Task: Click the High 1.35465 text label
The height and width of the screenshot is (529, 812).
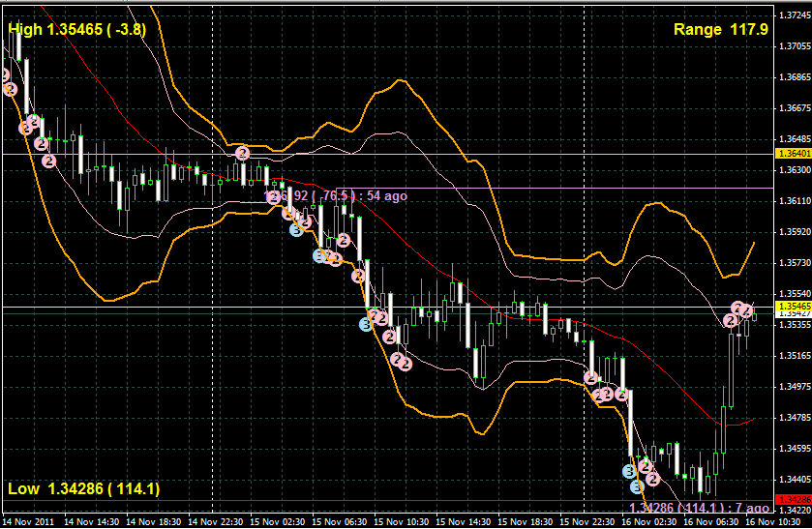Action: 77,30
